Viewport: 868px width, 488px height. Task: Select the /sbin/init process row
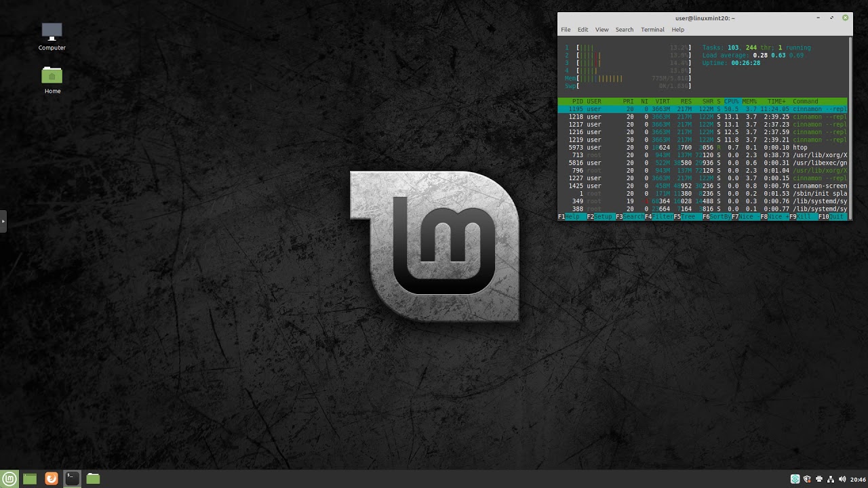point(703,194)
